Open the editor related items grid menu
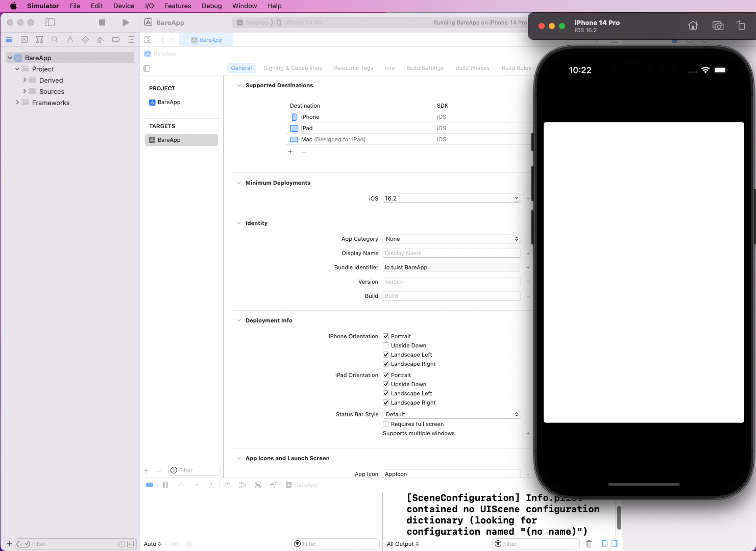The width and height of the screenshot is (756, 551). pyautogui.click(x=148, y=40)
